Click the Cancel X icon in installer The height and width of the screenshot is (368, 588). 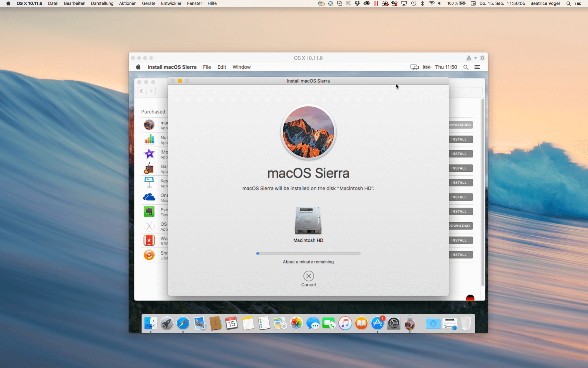click(308, 276)
